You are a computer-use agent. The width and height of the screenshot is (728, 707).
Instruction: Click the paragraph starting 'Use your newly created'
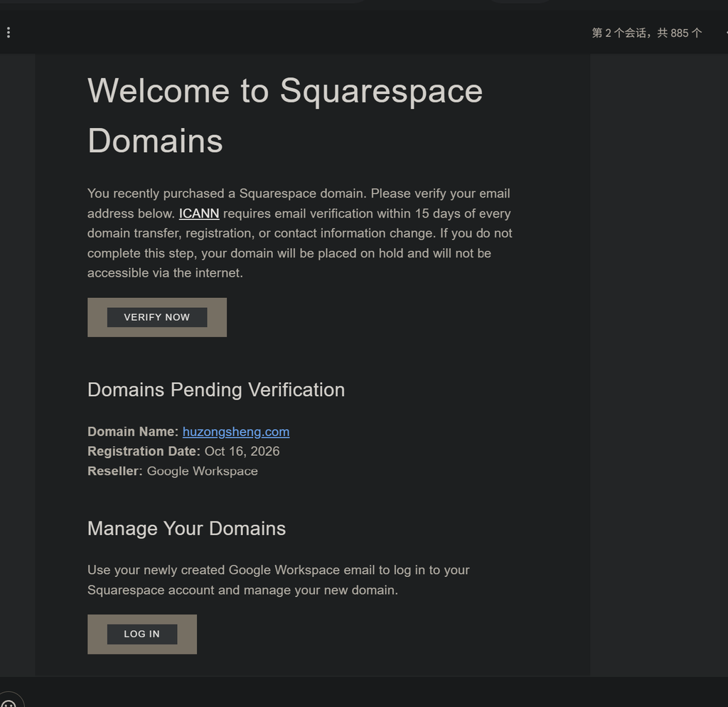279,580
